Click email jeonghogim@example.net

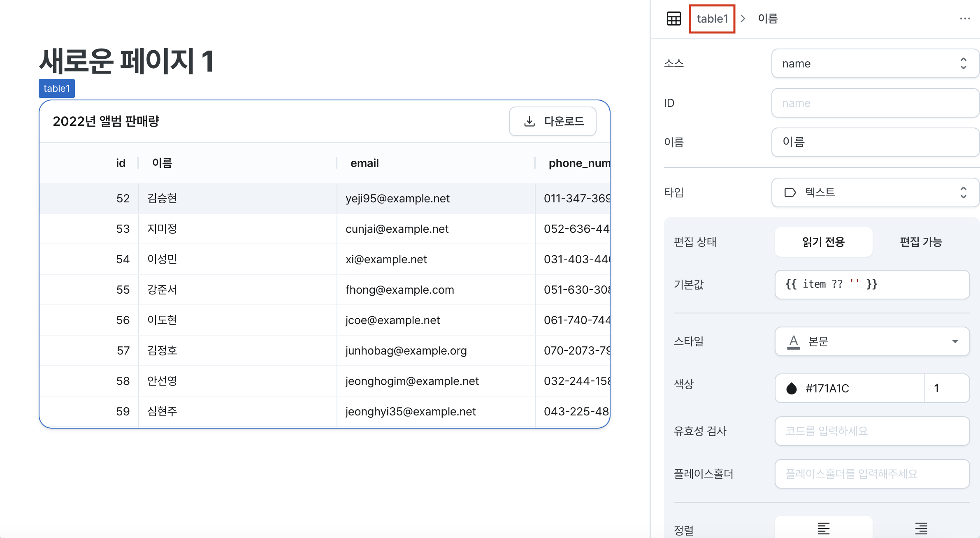pos(412,381)
